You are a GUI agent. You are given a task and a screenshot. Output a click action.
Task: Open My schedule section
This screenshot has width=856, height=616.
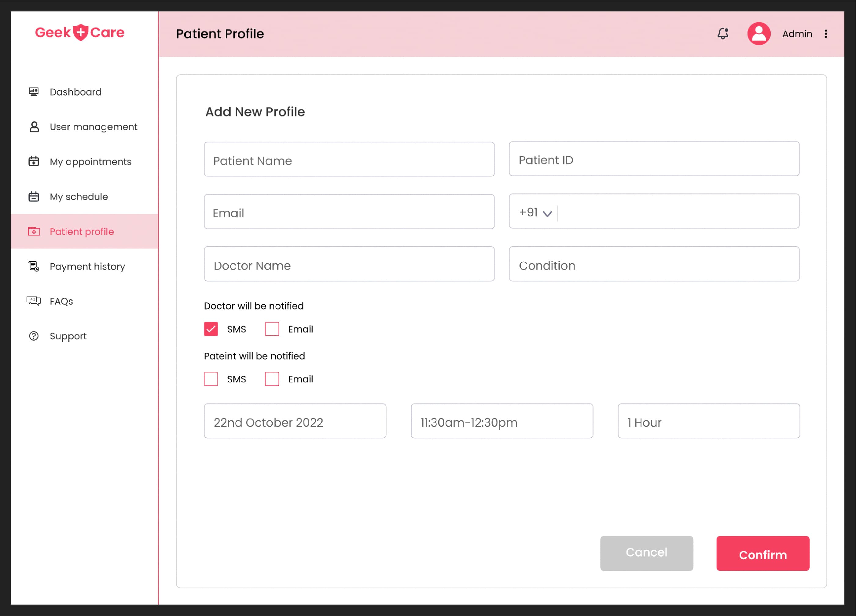(x=80, y=196)
